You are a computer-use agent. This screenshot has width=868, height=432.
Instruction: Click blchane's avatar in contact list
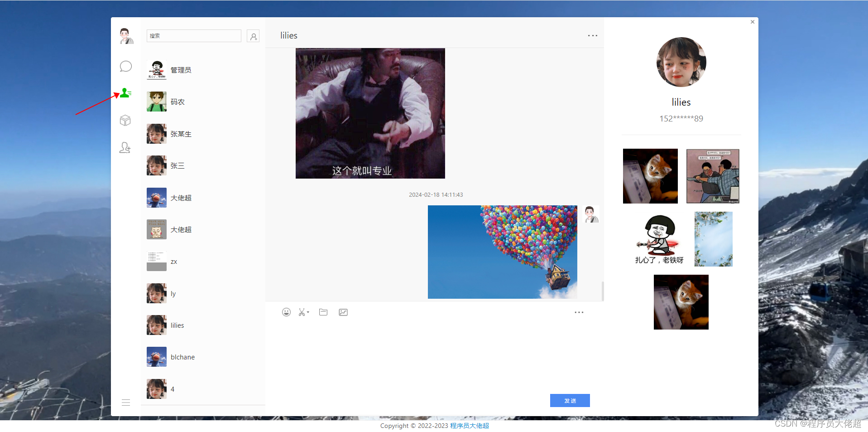click(157, 357)
